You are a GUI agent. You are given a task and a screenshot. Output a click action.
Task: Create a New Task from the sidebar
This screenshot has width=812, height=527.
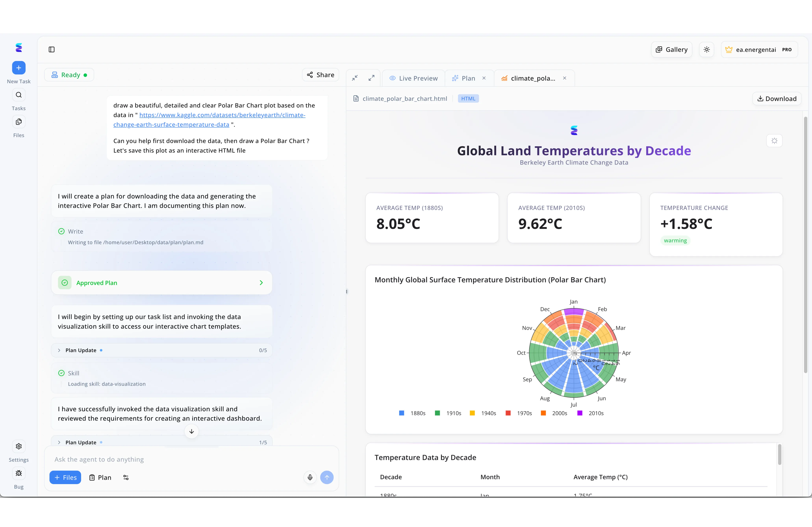[19, 67]
